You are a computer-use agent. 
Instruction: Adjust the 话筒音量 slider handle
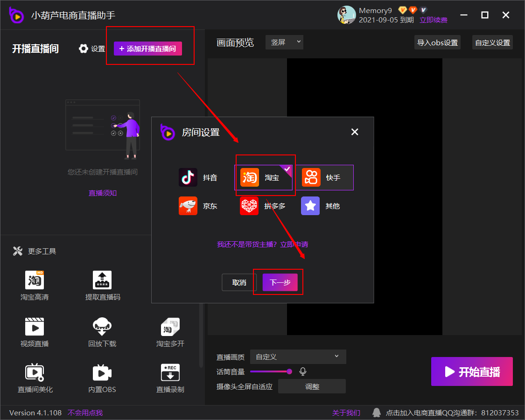pos(289,371)
